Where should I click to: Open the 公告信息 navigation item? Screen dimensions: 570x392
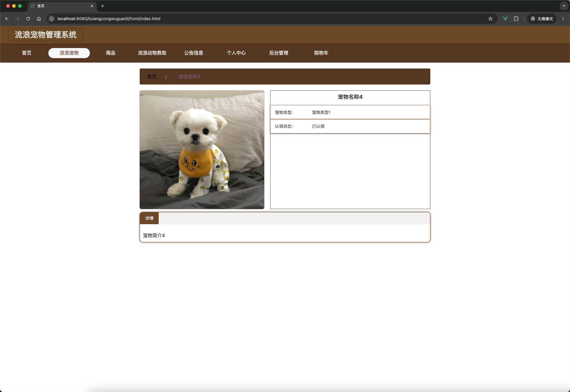[x=194, y=53]
